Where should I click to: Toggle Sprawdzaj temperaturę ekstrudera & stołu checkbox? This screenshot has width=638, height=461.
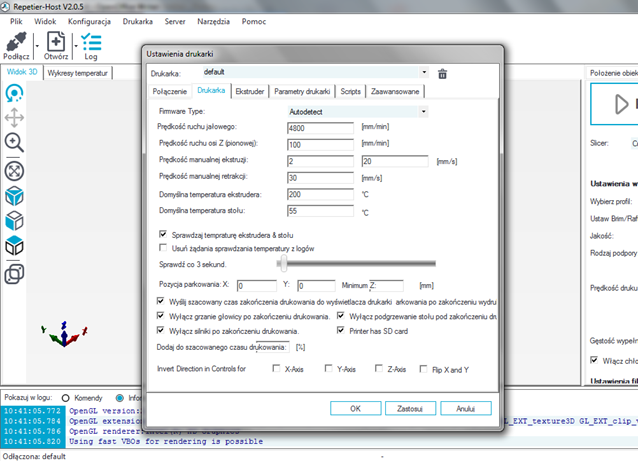point(163,234)
